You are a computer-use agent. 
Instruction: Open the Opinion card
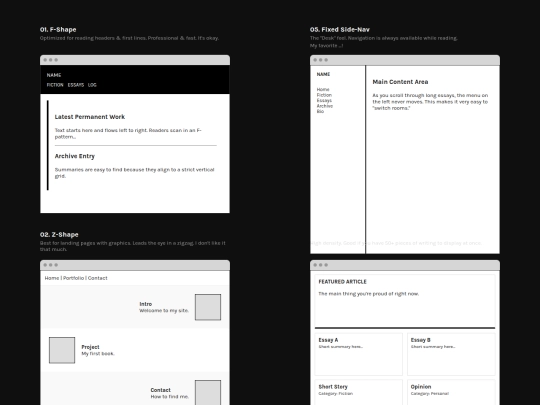coord(451,392)
